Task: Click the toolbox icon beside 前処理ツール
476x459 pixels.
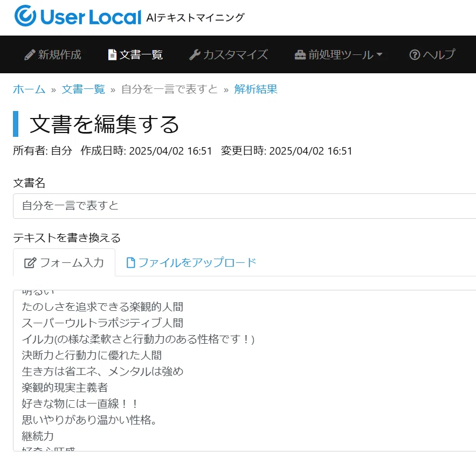Action: point(300,55)
